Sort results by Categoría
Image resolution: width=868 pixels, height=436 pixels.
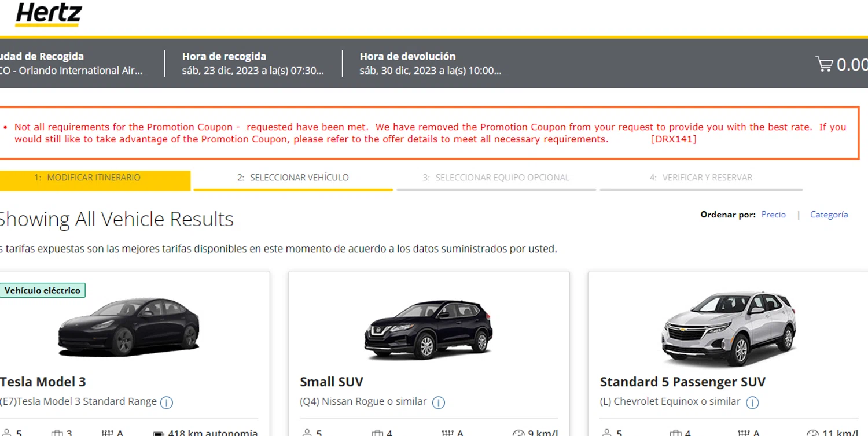(829, 215)
